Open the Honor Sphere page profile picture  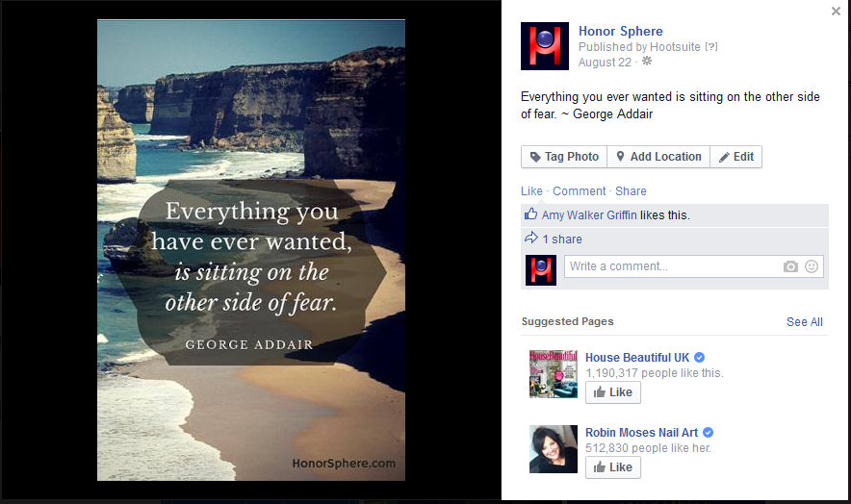click(x=544, y=46)
